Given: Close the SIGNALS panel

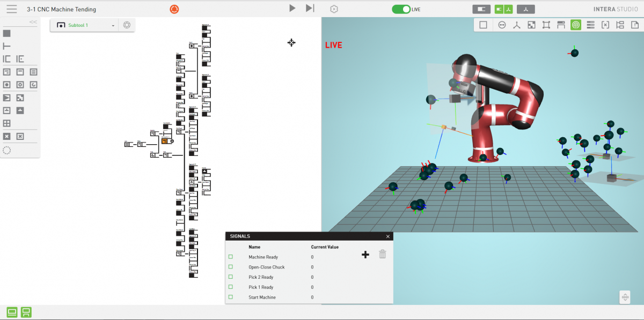Looking at the screenshot, I should coord(388,236).
